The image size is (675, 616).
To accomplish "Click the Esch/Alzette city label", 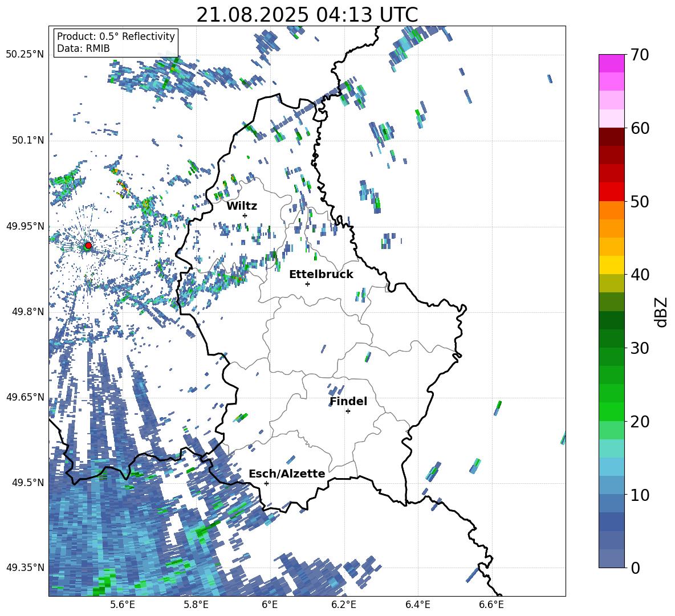I will point(287,474).
